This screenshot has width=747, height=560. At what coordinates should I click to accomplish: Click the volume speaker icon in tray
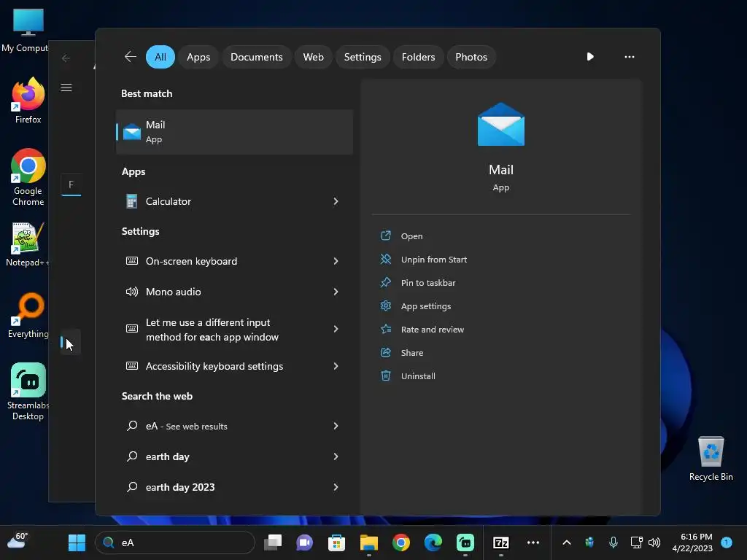pos(654,542)
